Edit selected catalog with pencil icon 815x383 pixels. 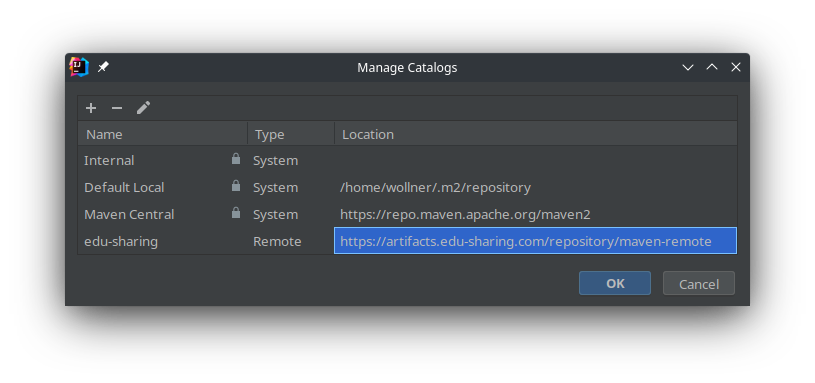coord(143,108)
